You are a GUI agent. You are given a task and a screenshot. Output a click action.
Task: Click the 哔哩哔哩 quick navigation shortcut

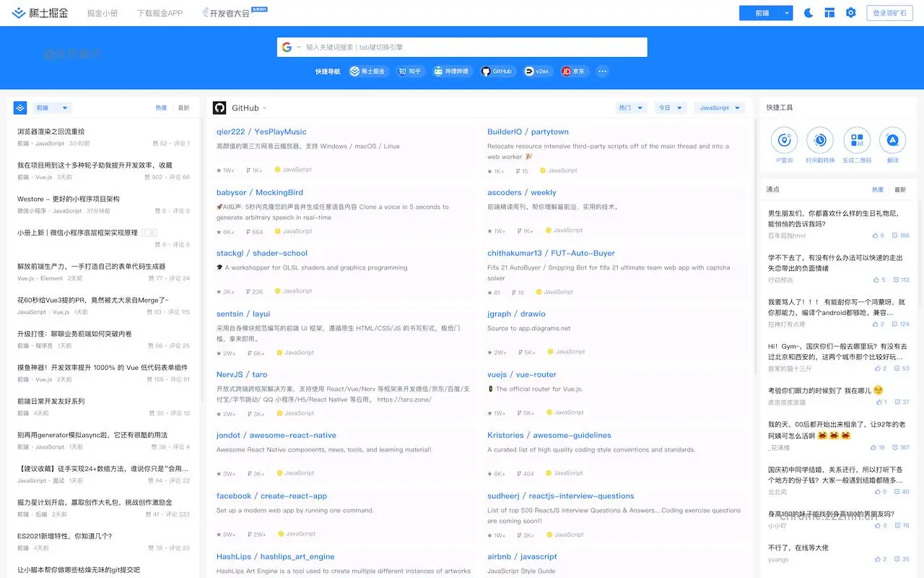tap(451, 72)
